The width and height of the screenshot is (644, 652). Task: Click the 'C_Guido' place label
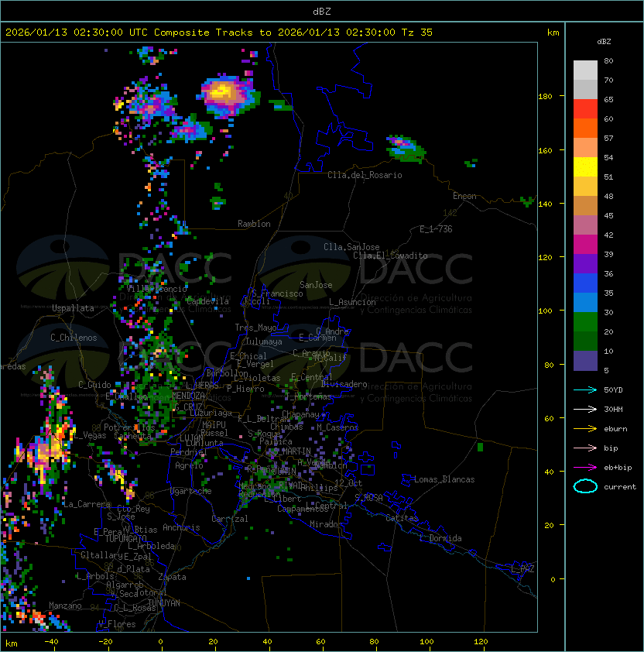tap(94, 385)
